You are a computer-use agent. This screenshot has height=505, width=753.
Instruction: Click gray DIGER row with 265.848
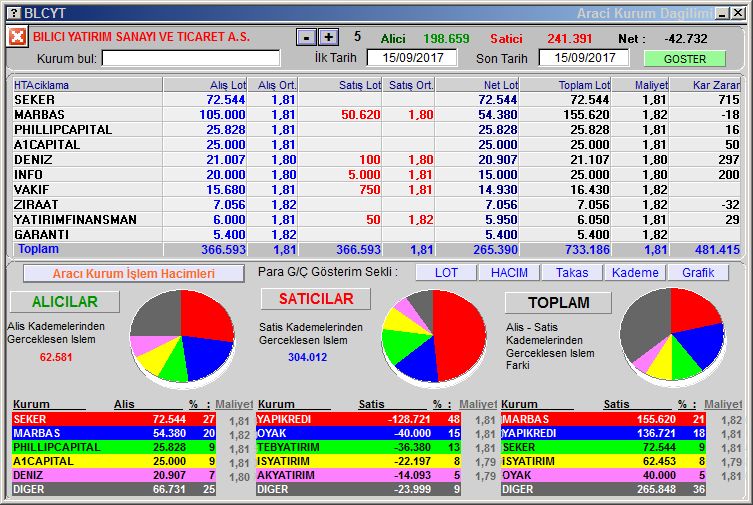(x=603, y=489)
